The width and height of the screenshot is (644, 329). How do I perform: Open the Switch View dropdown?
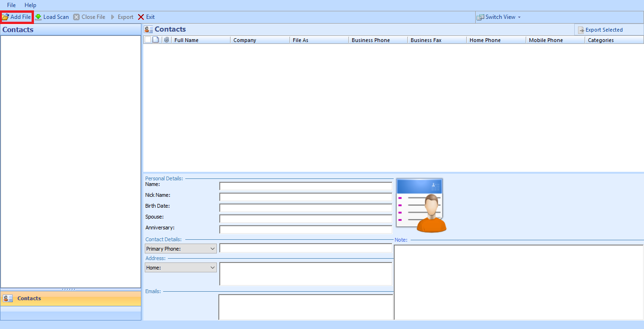(499, 17)
